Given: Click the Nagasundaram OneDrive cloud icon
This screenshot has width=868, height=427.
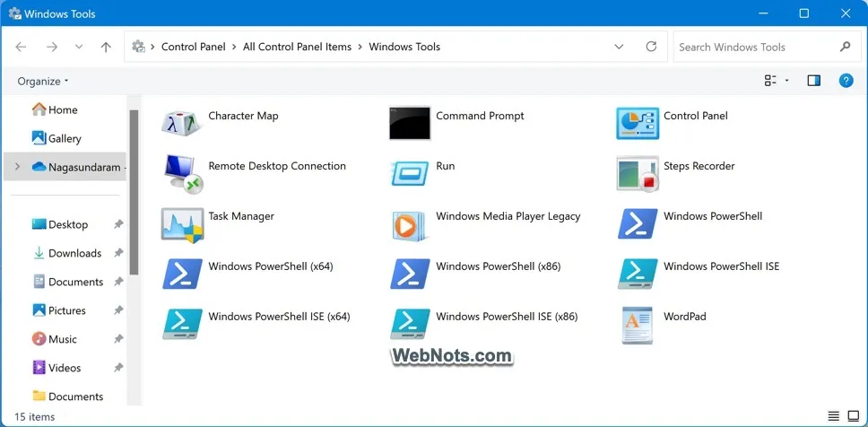Looking at the screenshot, I should click(39, 167).
